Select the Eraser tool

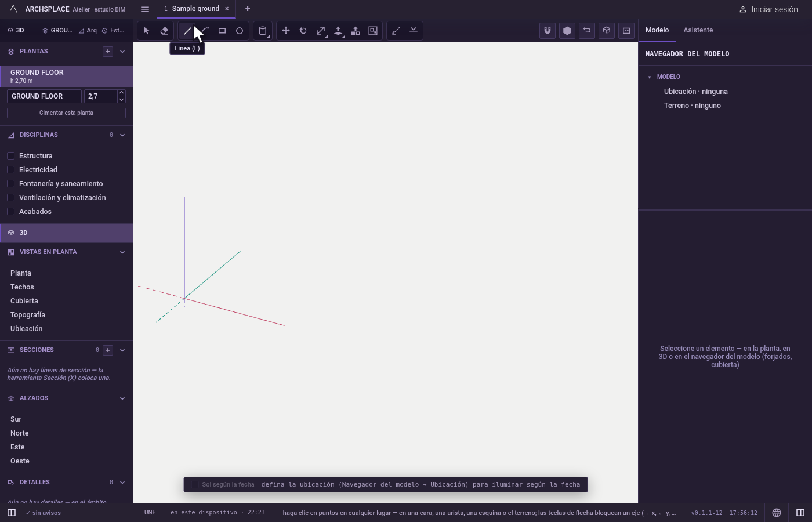pyautogui.click(x=164, y=31)
